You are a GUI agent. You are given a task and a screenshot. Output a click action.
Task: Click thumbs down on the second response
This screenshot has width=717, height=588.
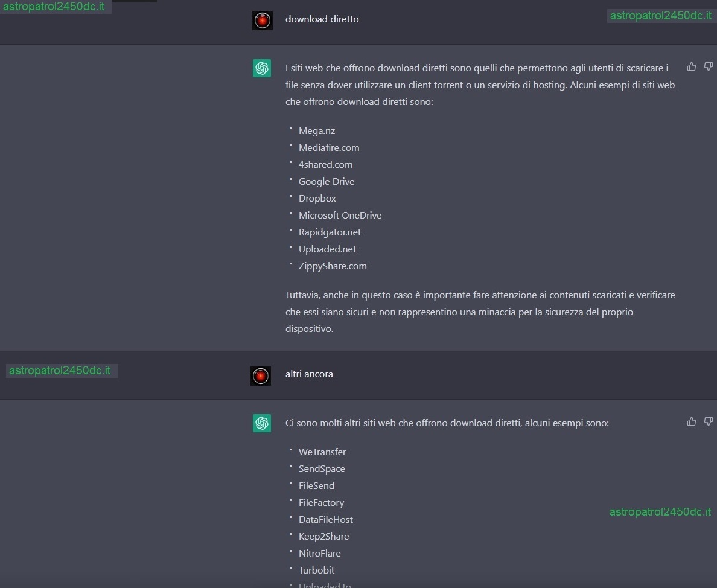tap(709, 421)
